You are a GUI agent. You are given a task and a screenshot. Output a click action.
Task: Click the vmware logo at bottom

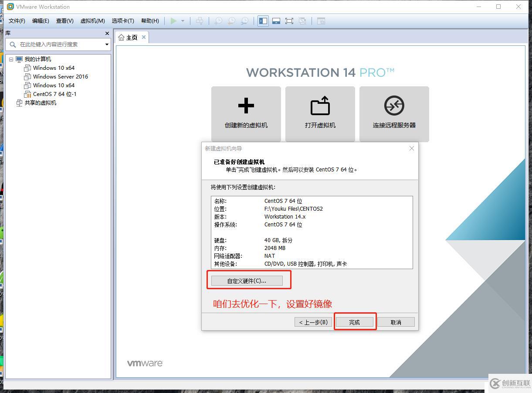click(x=145, y=363)
